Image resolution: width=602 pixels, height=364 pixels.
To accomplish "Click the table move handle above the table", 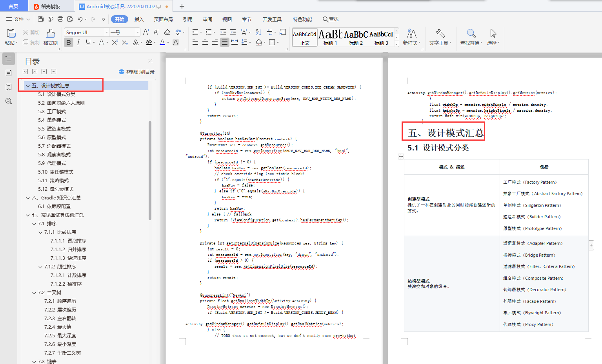I will tap(401, 156).
